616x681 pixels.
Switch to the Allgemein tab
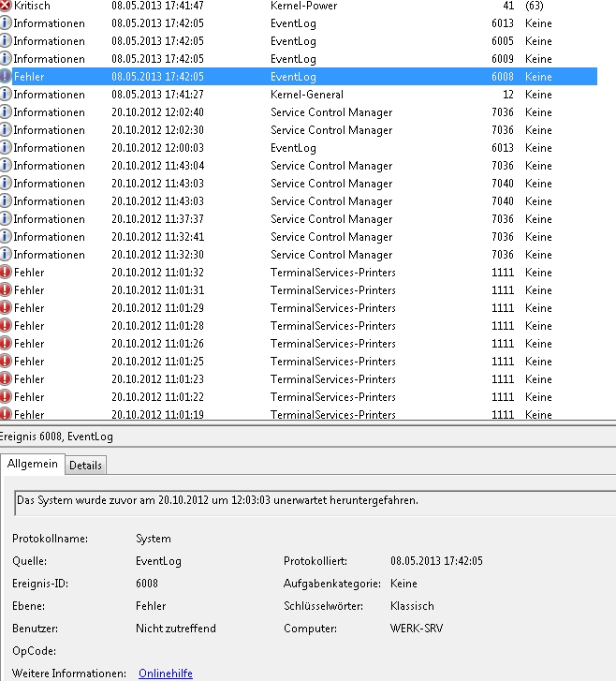tap(33, 464)
